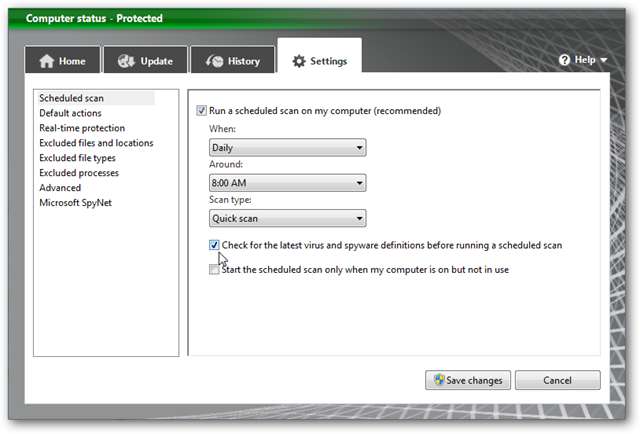This screenshot has width=640, height=434.
Task: Open the Around time dropdown 8:00 AM
Action: (287, 183)
